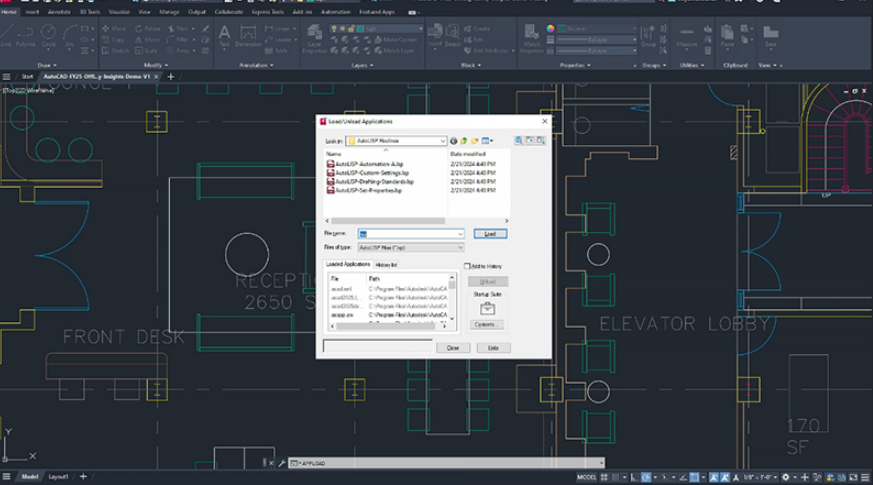This screenshot has height=485, width=873.
Task: Switch to the History list tab
Action: (x=386, y=265)
